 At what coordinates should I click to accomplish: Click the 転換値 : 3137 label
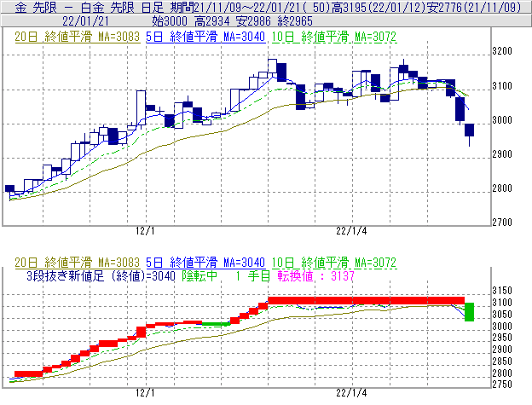pyautogui.click(x=315, y=276)
